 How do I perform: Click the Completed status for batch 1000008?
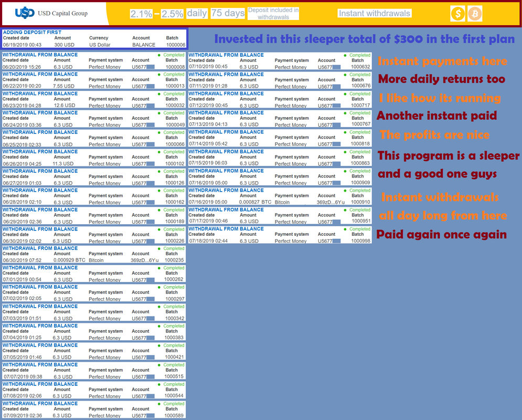[x=174, y=55]
